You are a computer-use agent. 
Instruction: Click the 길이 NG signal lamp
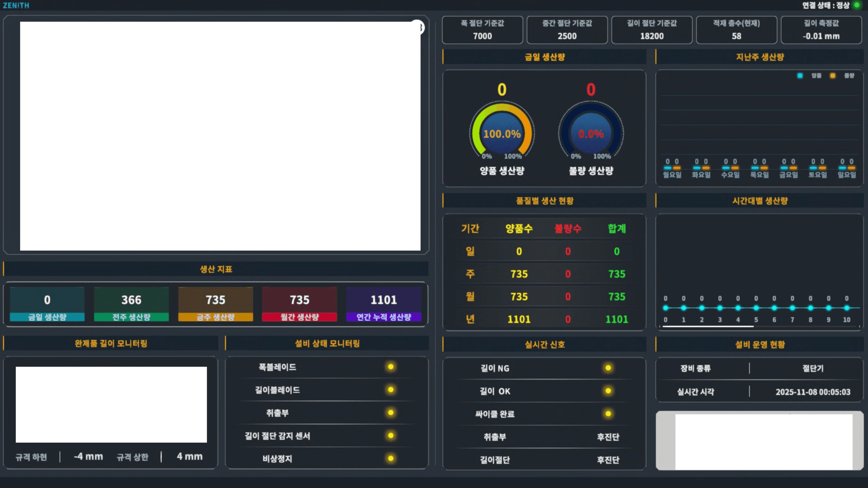(x=608, y=368)
